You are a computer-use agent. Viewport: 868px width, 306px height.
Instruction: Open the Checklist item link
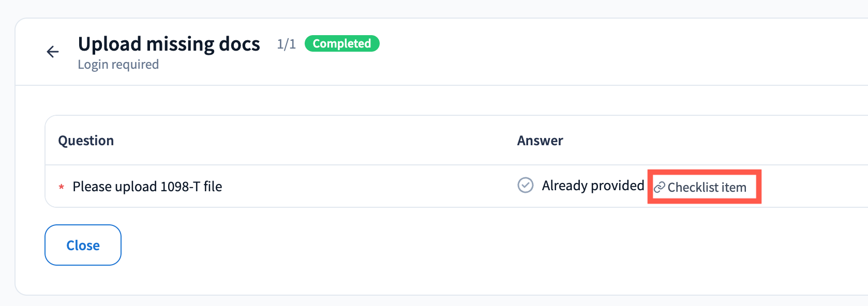click(x=707, y=187)
